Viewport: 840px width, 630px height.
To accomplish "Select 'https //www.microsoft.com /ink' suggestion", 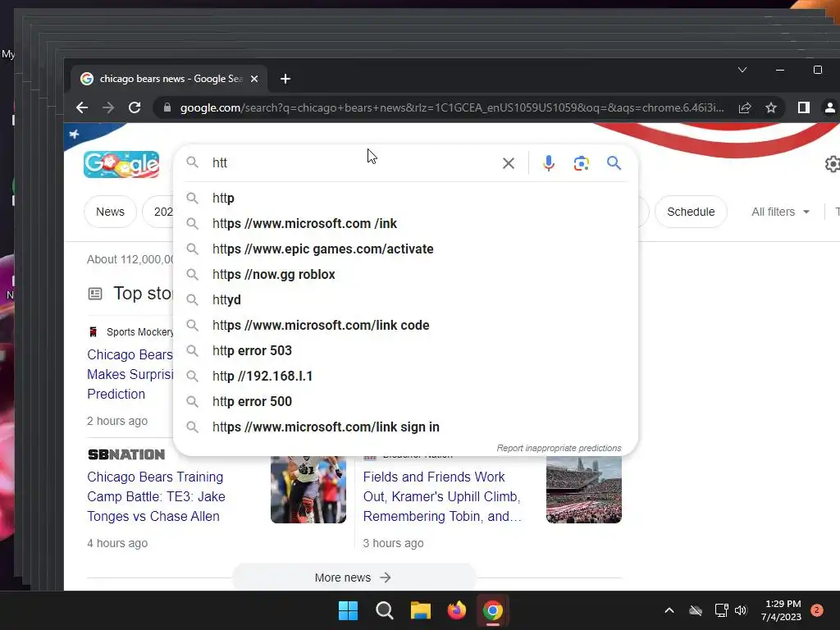I will point(405,223).
